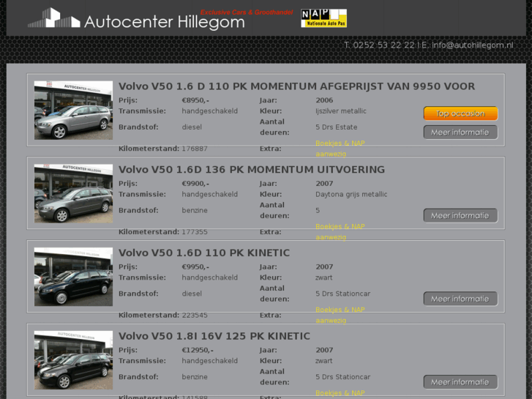Open Meer informatie for V50 136 PK Momentum
Screen dimensions: 532x399
[460, 216]
